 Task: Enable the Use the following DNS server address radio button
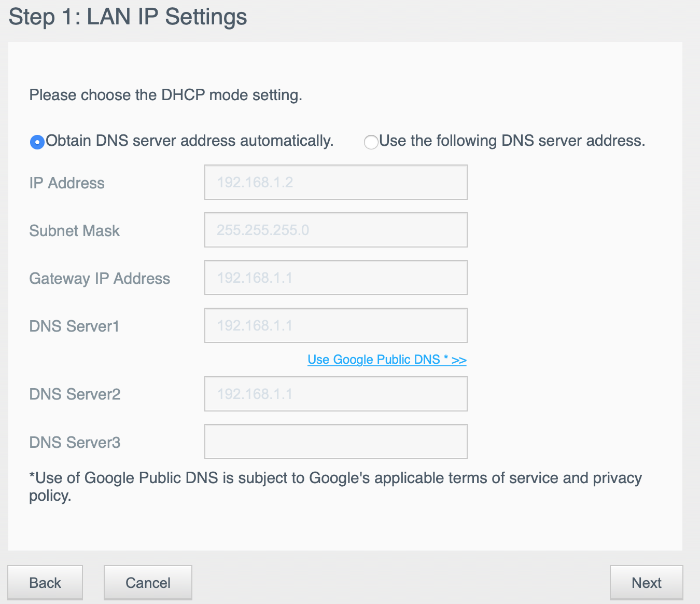point(371,142)
